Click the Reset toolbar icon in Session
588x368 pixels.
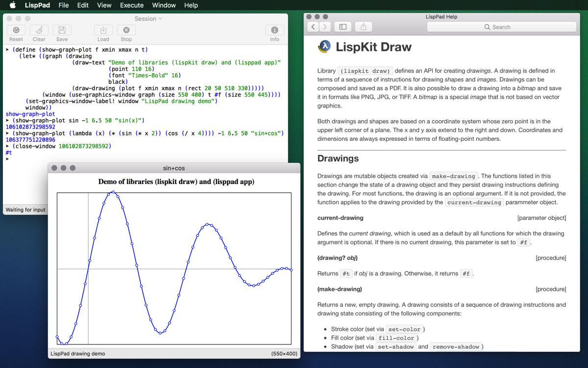coord(16,30)
